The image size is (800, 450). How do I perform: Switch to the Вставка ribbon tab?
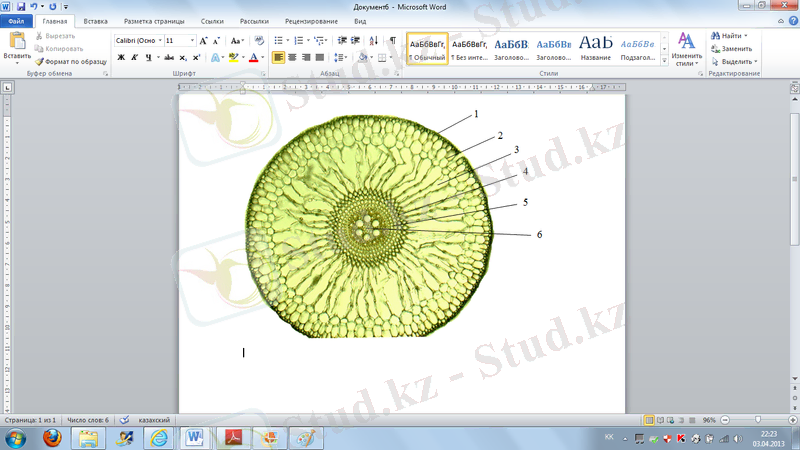pyautogui.click(x=96, y=20)
